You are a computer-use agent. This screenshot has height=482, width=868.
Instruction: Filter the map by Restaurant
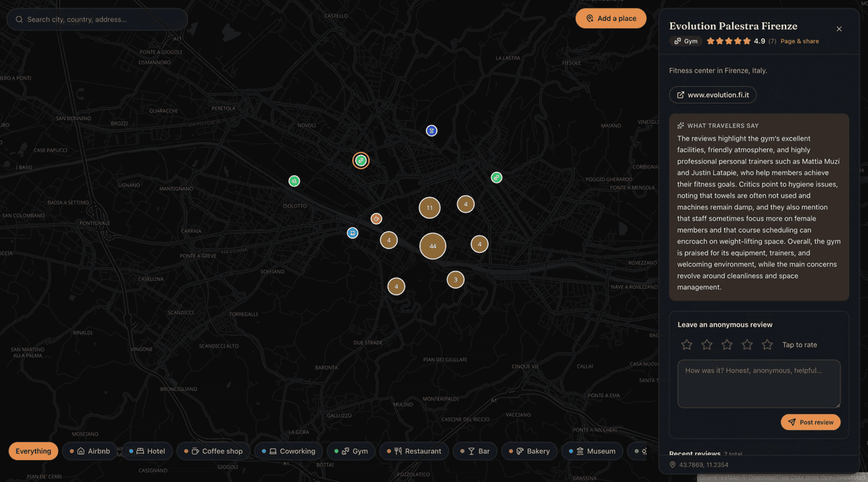click(414, 451)
